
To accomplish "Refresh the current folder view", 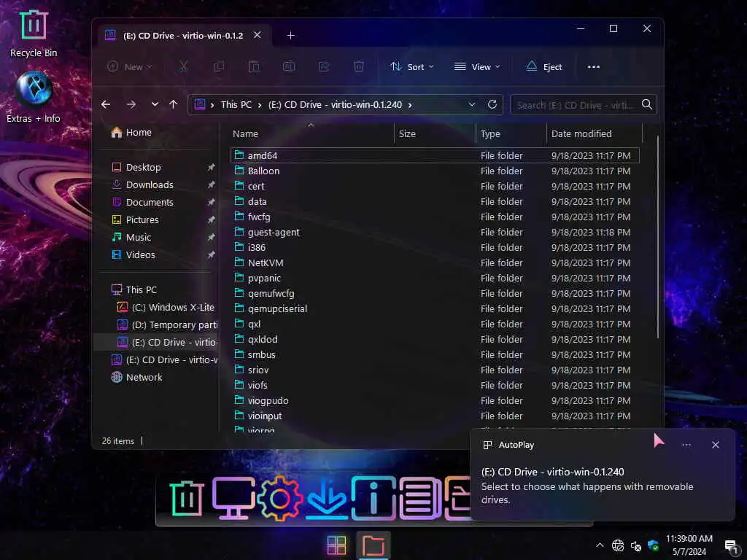I will [x=492, y=104].
